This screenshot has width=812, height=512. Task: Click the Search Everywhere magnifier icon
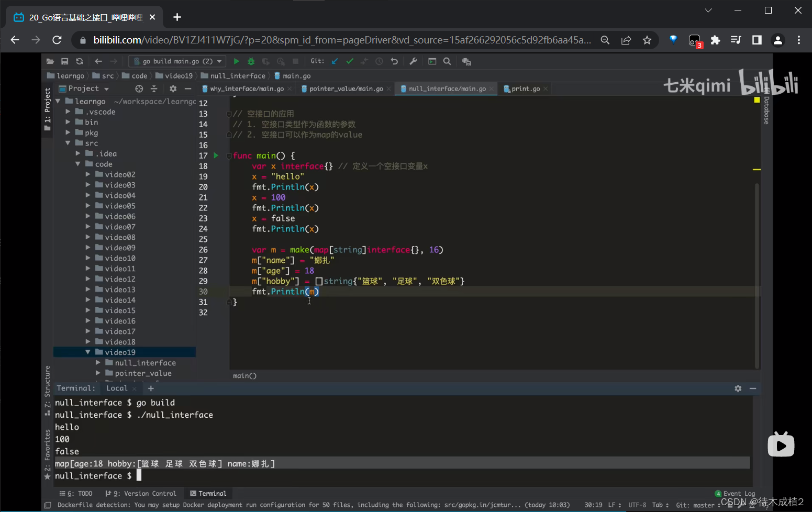(x=447, y=61)
